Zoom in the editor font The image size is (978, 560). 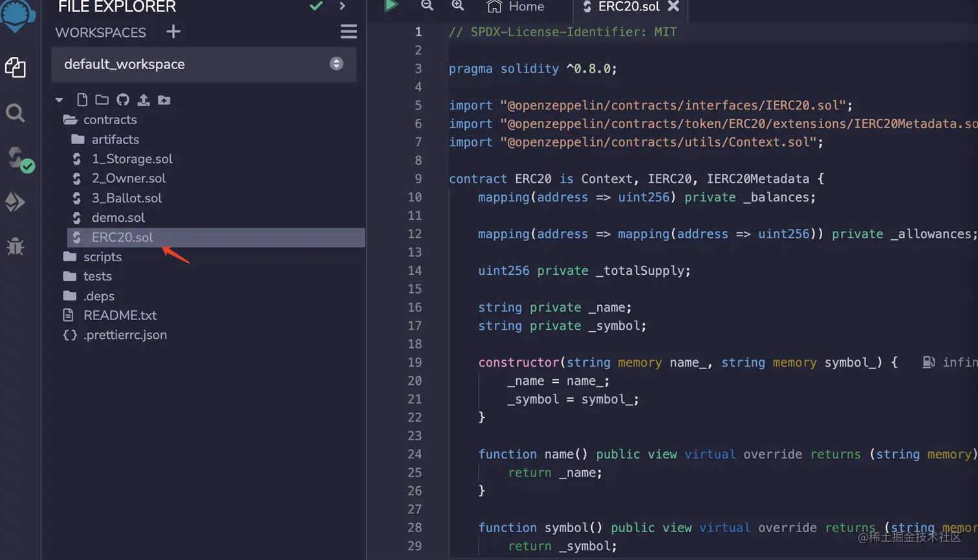[458, 6]
